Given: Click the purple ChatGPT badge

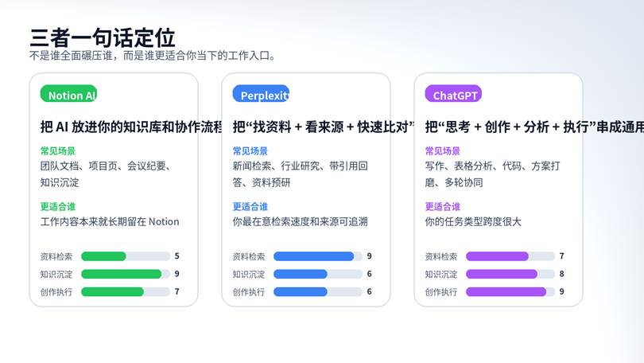Looking at the screenshot, I should (x=453, y=95).
